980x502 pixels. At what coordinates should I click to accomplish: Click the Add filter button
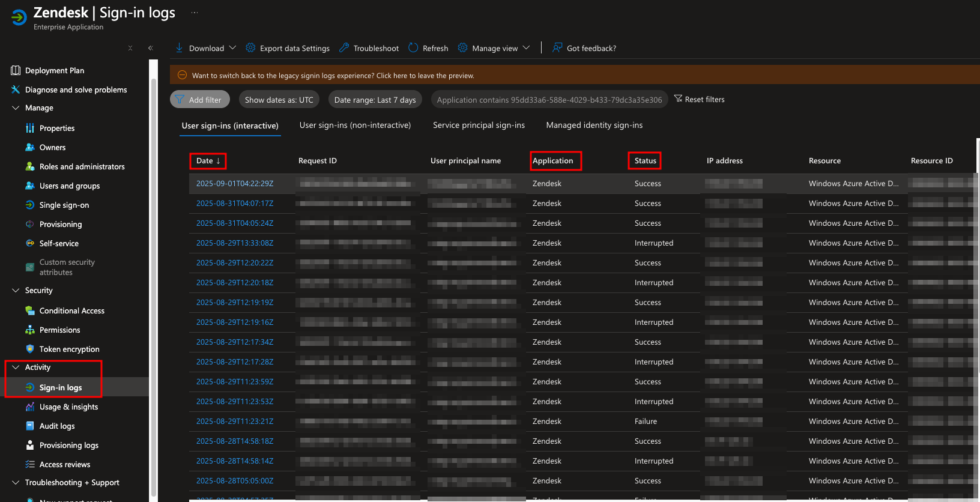coord(200,100)
